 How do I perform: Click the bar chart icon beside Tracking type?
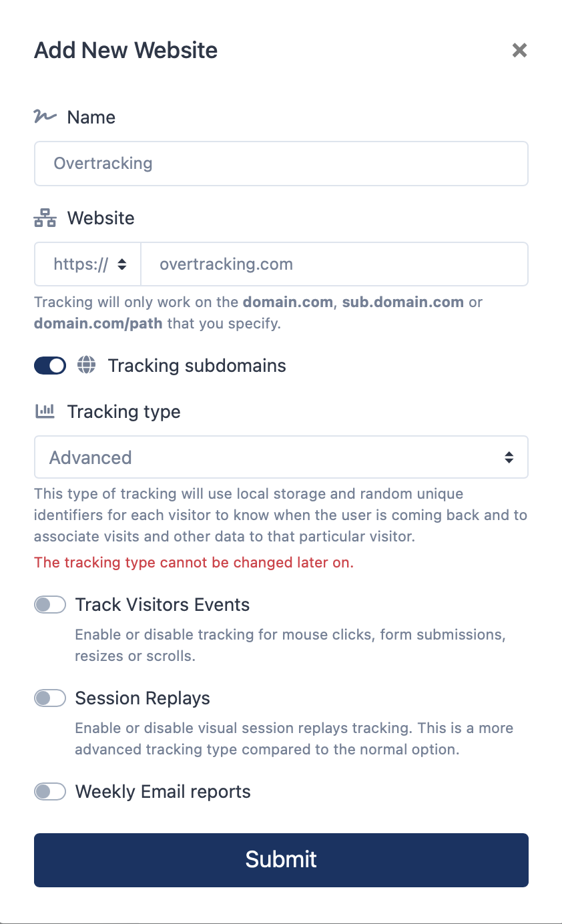[45, 411]
